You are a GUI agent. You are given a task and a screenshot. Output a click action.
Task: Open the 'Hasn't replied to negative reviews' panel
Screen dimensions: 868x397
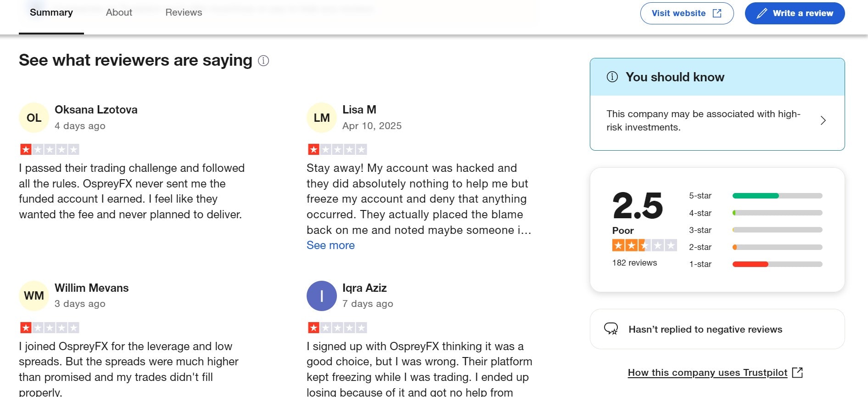705,329
